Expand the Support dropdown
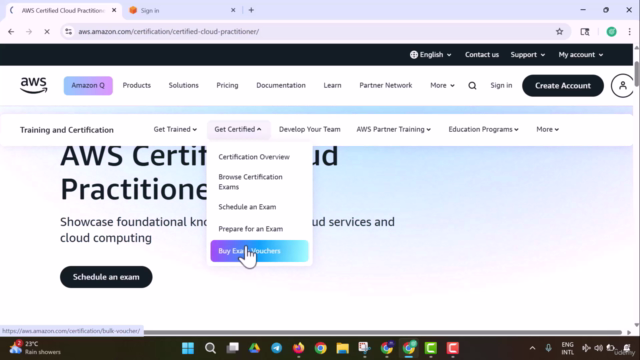Viewport: 640px width, 360px height. click(x=527, y=55)
